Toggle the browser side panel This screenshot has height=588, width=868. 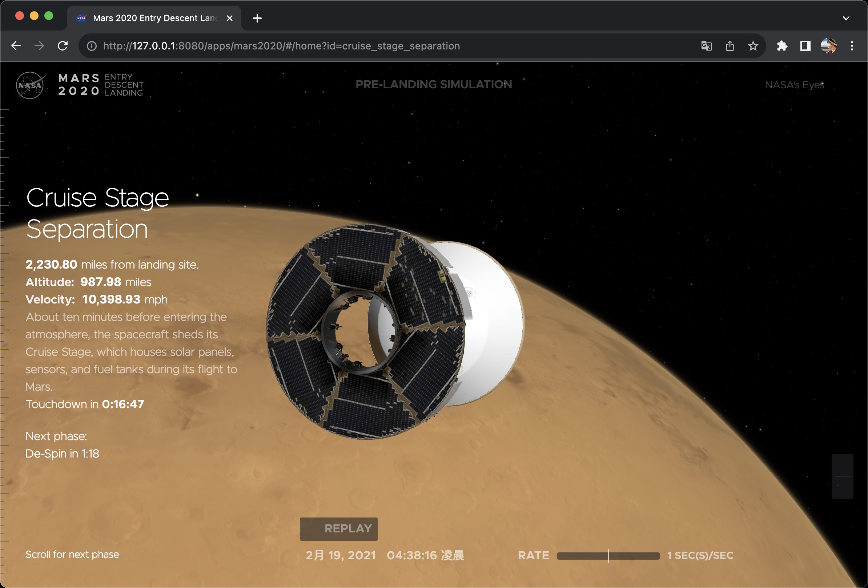click(805, 46)
